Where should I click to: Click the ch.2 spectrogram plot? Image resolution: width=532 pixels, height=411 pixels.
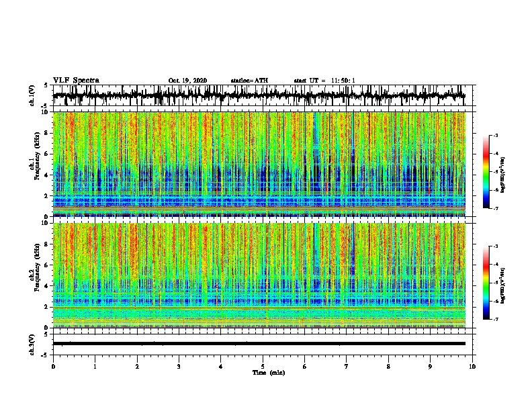[259, 275]
